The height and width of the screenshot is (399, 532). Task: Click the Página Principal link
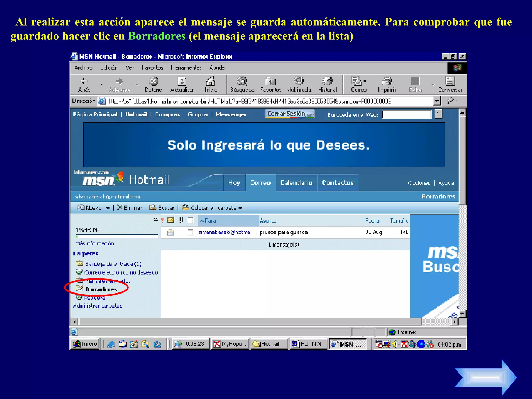coord(95,114)
